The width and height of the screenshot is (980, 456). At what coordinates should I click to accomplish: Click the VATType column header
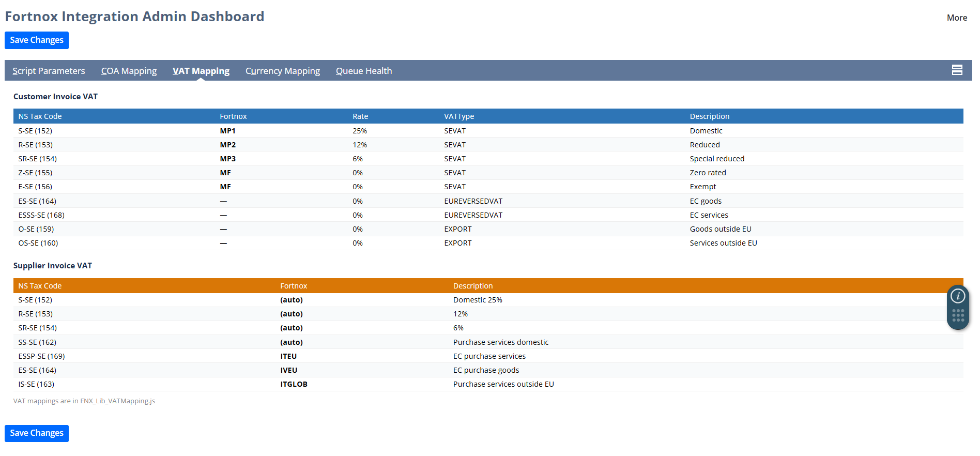459,116
